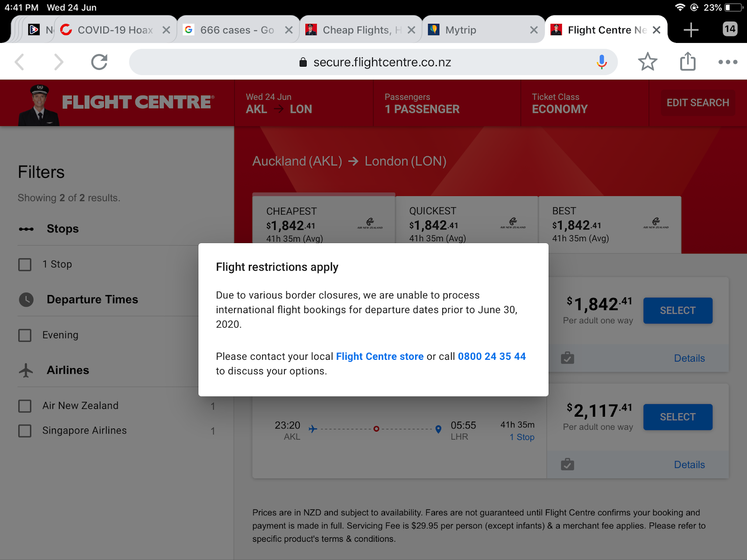The height and width of the screenshot is (560, 747).
Task: Click the status bar clock 4:41 PM
Action: coord(21,7)
